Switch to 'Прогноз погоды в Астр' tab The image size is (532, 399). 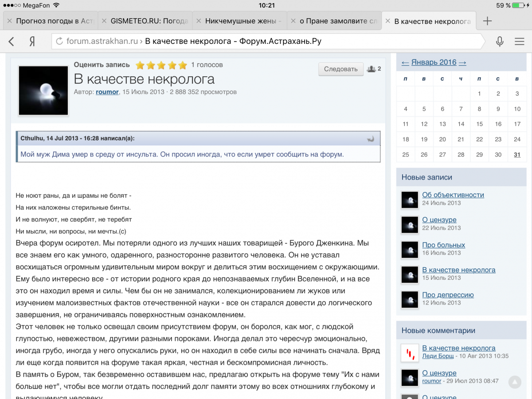click(50, 21)
